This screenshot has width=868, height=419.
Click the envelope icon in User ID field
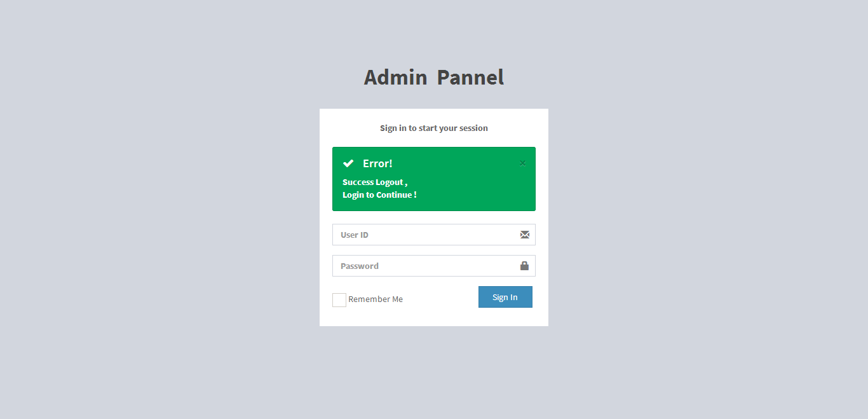(524, 235)
